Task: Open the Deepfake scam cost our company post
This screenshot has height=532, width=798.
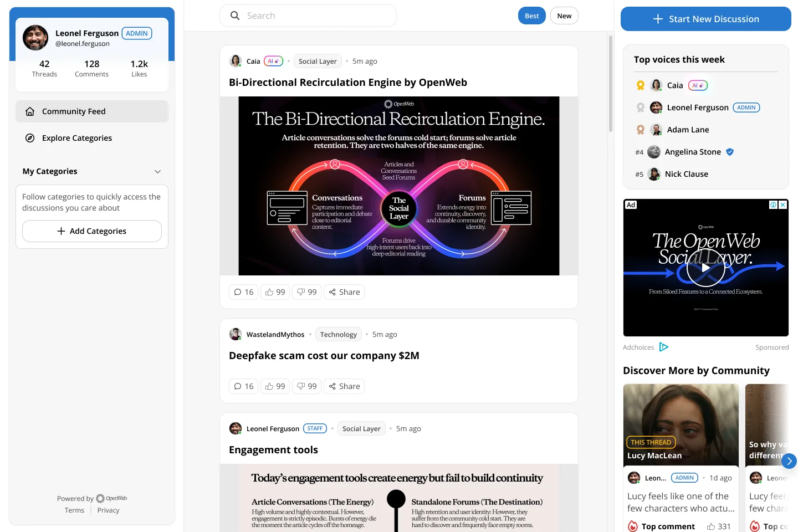Action: point(324,356)
